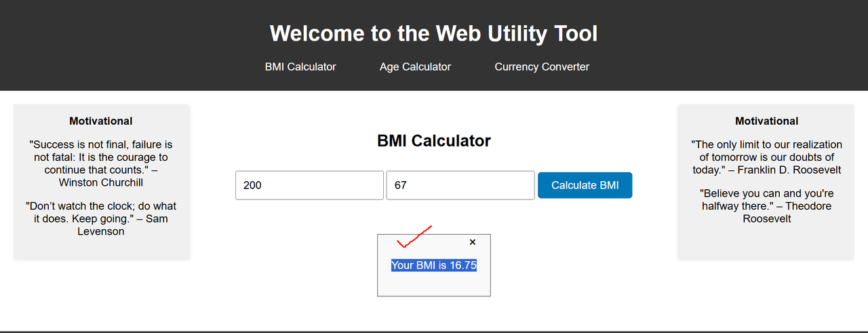Open the BMI Calculator nav link
The height and width of the screenshot is (333, 868).
coord(300,66)
